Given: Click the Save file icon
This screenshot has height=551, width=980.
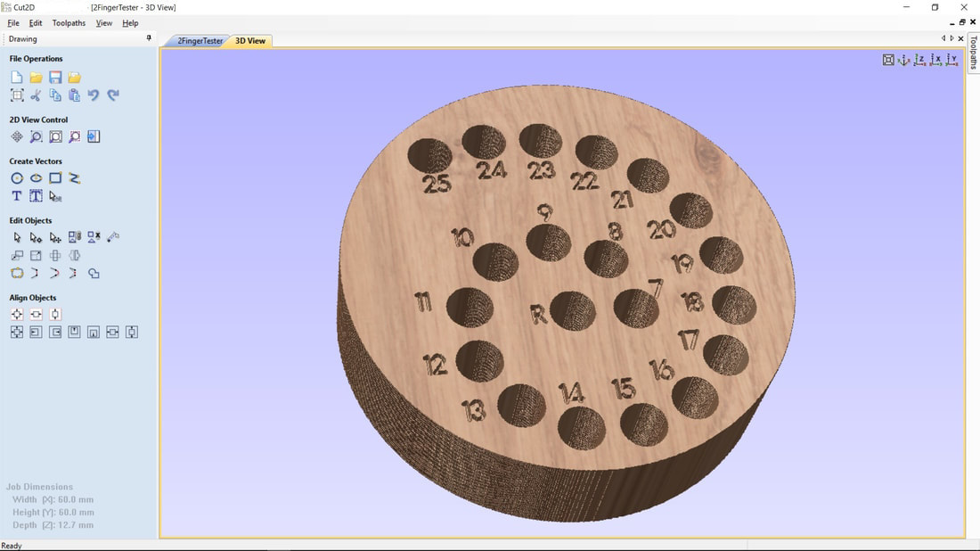Looking at the screenshot, I should click(x=55, y=78).
